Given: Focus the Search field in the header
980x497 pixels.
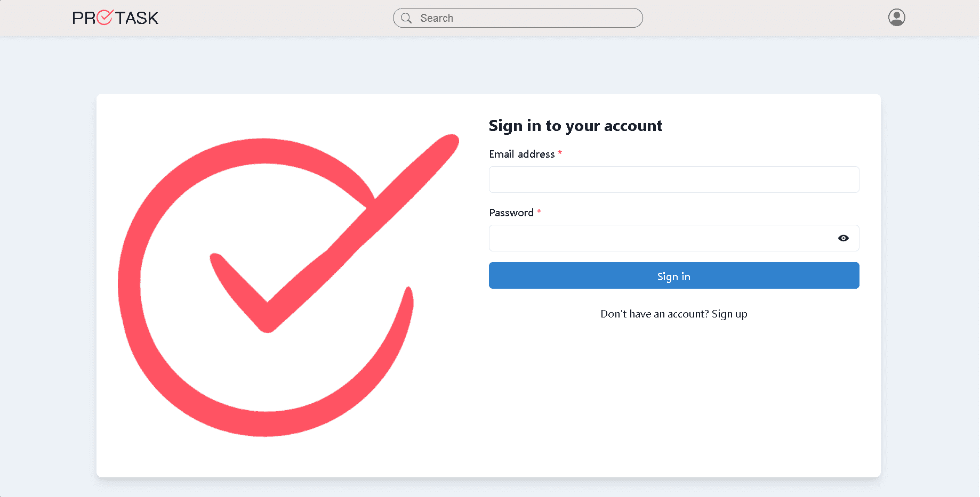Looking at the screenshot, I should point(528,18).
